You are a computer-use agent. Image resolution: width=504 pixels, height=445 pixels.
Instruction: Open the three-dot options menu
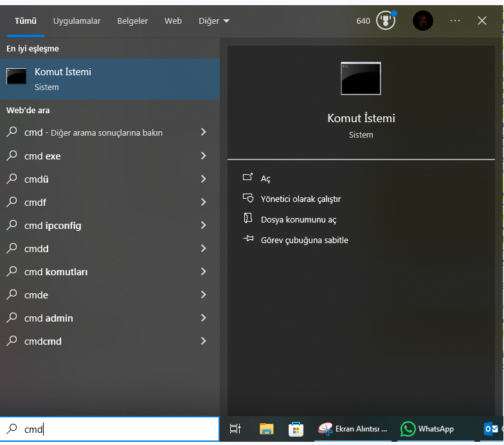455,21
